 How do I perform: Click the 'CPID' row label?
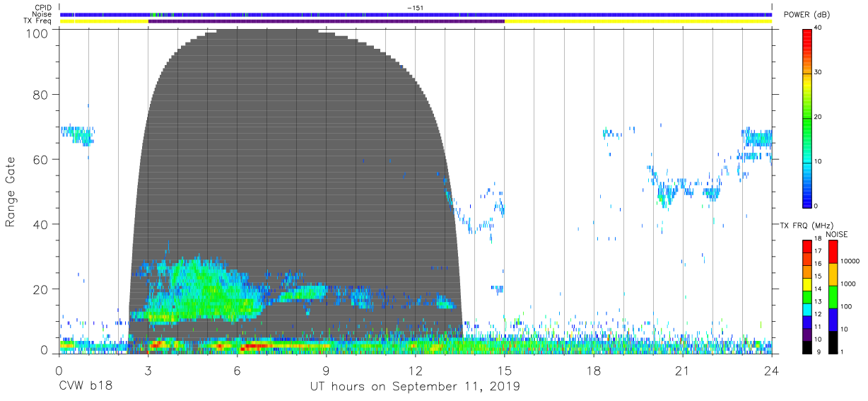coord(45,8)
